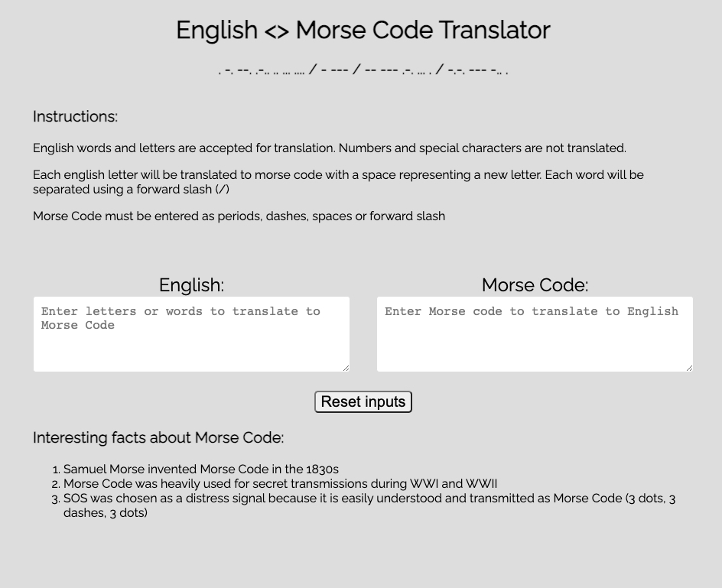Click the fact 'Samuel Morse invented Morse Code in the 1830s'
This screenshot has width=722, height=588.
(200, 469)
